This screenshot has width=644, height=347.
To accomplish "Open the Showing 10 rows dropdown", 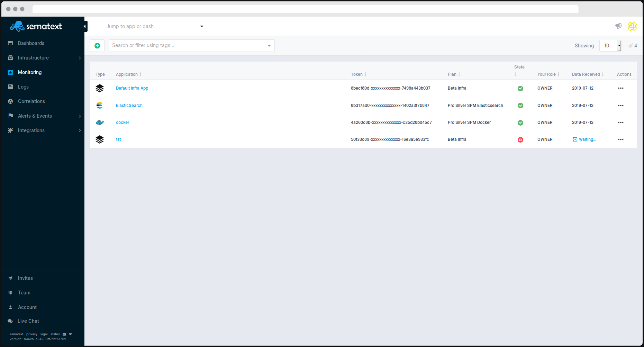I will (x=610, y=46).
